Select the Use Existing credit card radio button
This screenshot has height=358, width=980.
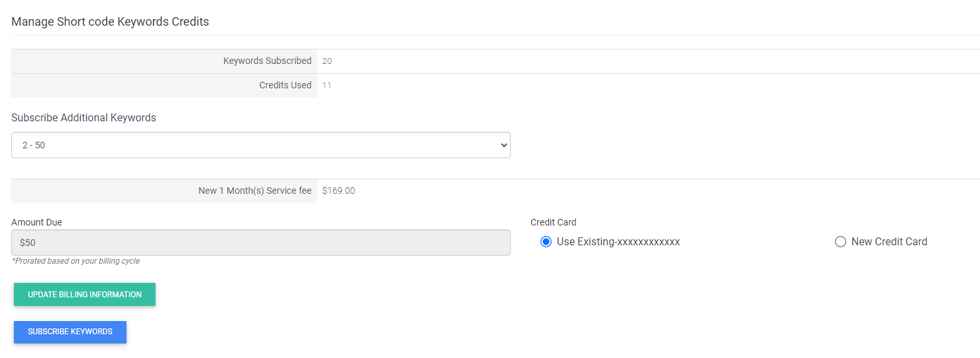tap(546, 242)
